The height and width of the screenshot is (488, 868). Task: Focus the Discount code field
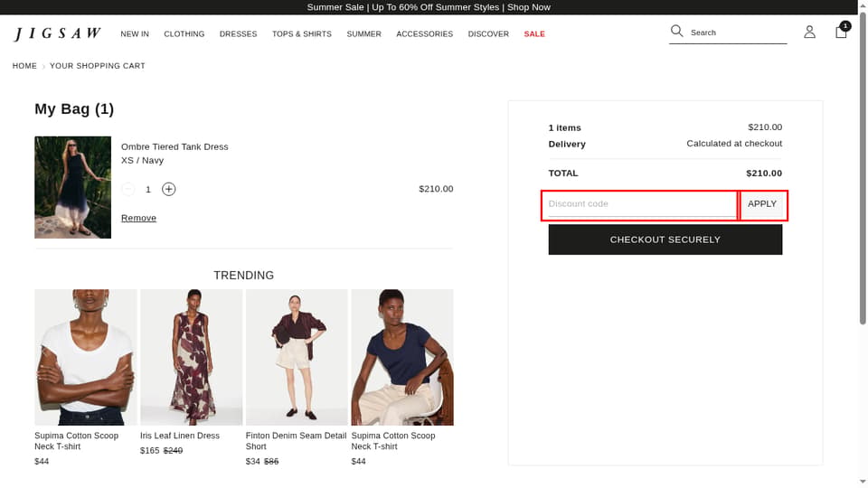[642, 204]
